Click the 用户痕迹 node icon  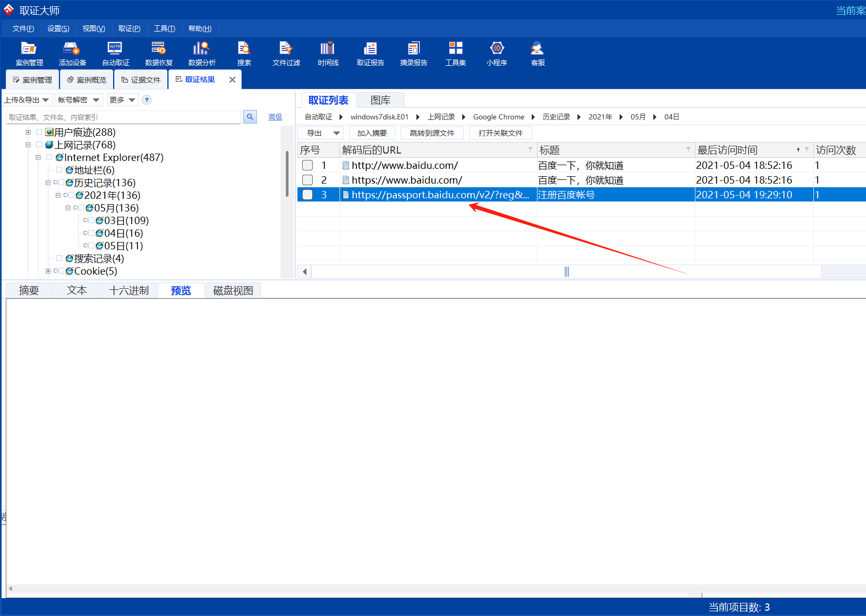tap(49, 132)
